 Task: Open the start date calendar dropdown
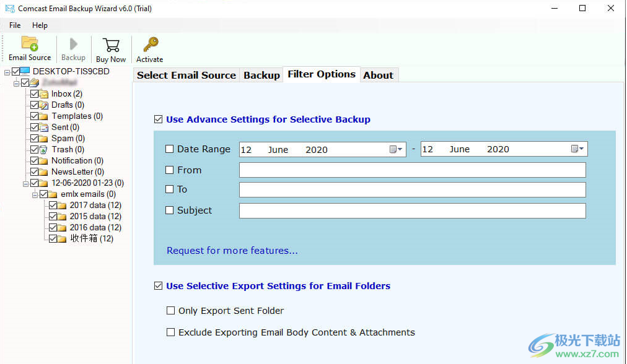tap(396, 149)
